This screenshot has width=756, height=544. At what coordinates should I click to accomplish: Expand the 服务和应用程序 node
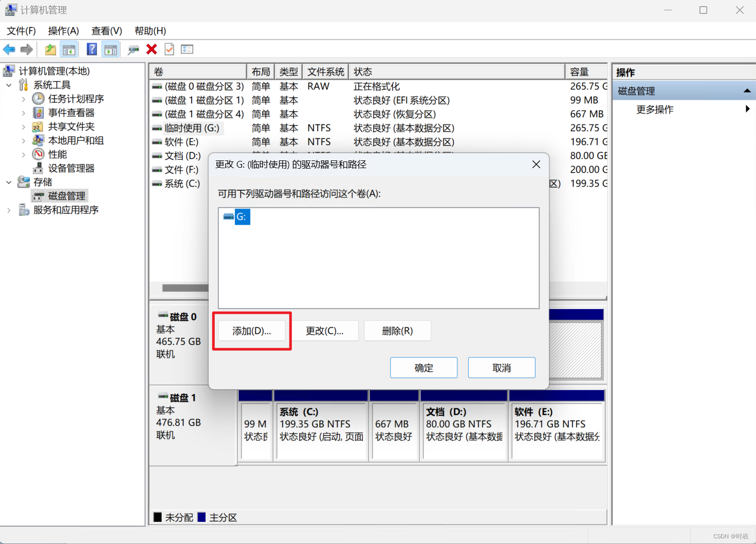coord(9,210)
